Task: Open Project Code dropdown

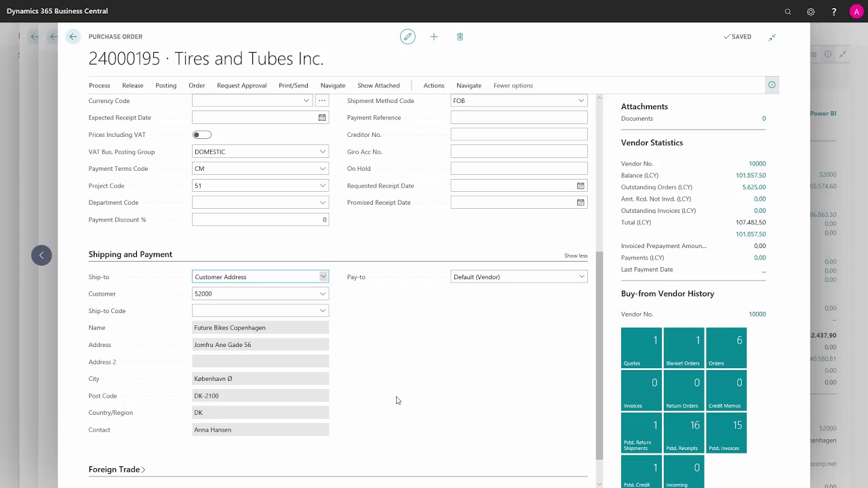Action: [x=323, y=186]
